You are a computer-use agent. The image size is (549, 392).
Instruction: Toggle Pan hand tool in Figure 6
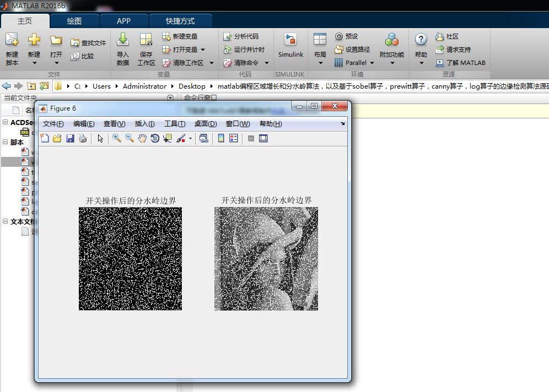(x=142, y=139)
